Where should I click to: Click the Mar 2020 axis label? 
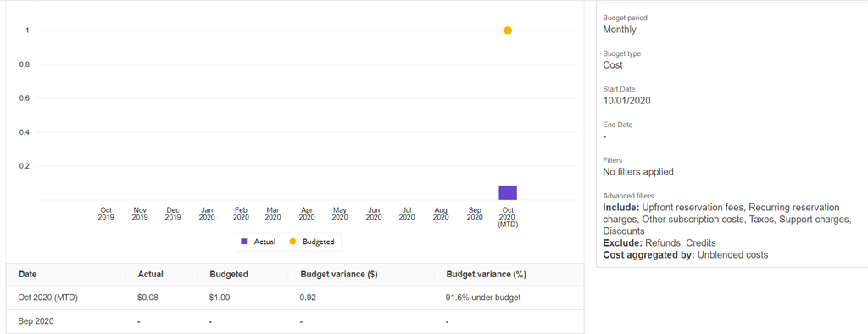point(273,214)
